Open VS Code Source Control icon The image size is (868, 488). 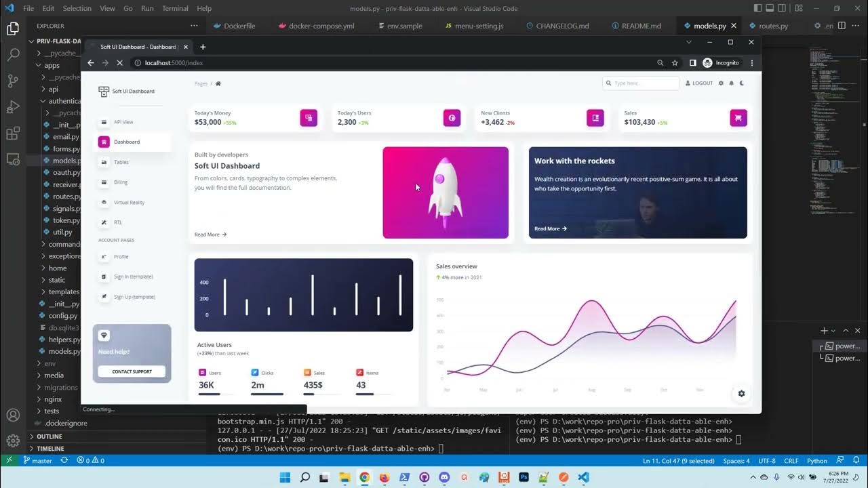tap(13, 81)
